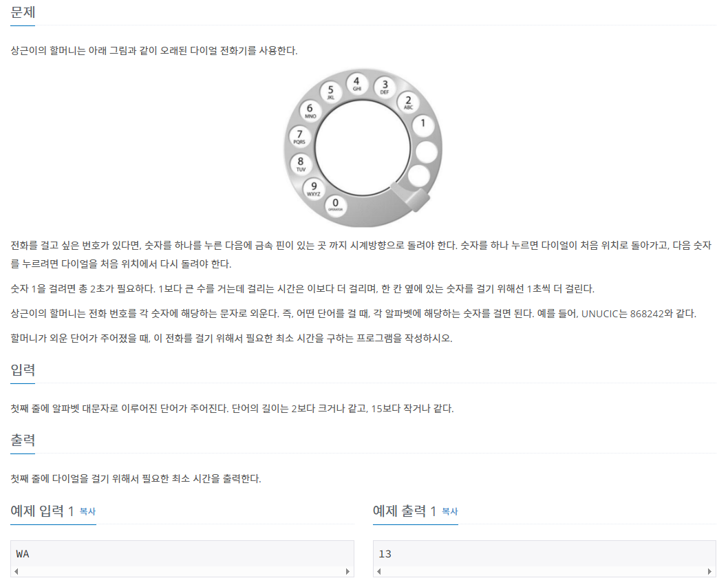
Task: Click the number 7 PQRS hole on the dial
Action: pos(299,136)
